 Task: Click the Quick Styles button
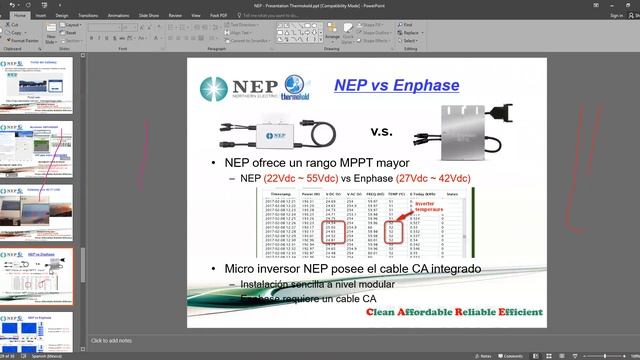point(347,33)
